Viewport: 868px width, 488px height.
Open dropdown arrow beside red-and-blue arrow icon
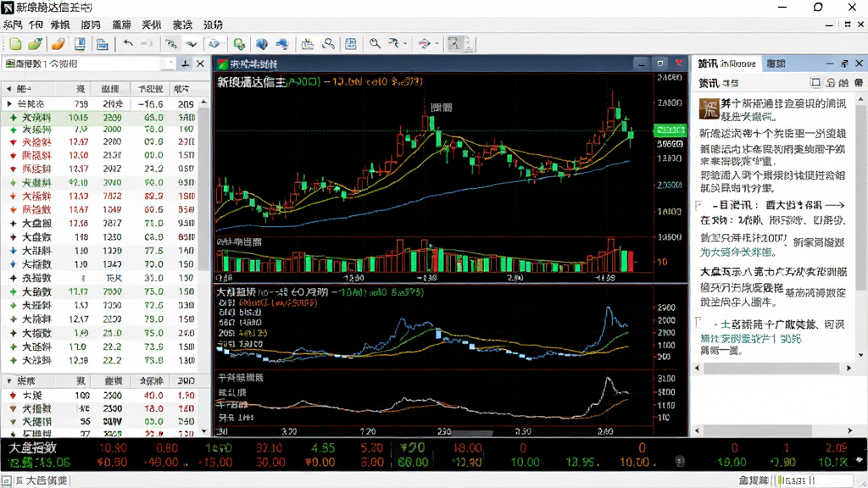pyautogui.click(x=437, y=44)
